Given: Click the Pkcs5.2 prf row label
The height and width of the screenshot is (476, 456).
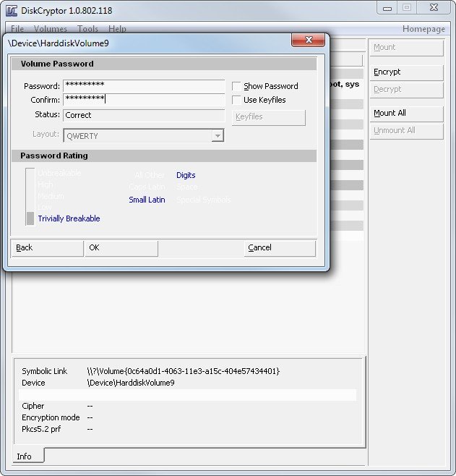Looking at the screenshot, I should [x=41, y=429].
